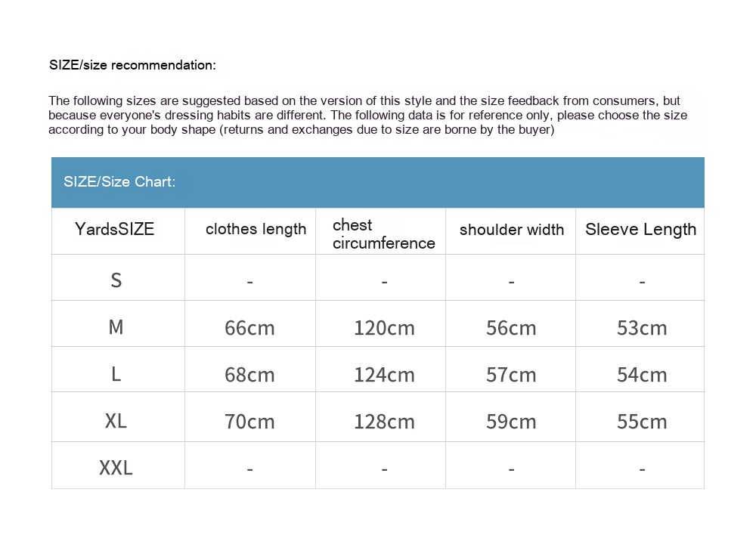Viewport: 756px width, 535px height.
Task: Click the XXL size row label
Action: click(116, 468)
